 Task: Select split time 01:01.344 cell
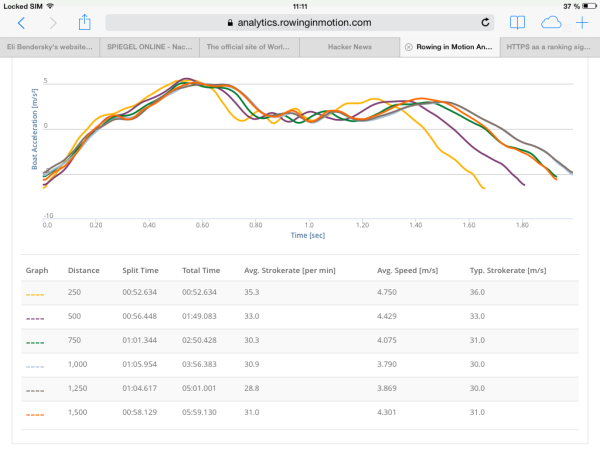[x=140, y=340]
